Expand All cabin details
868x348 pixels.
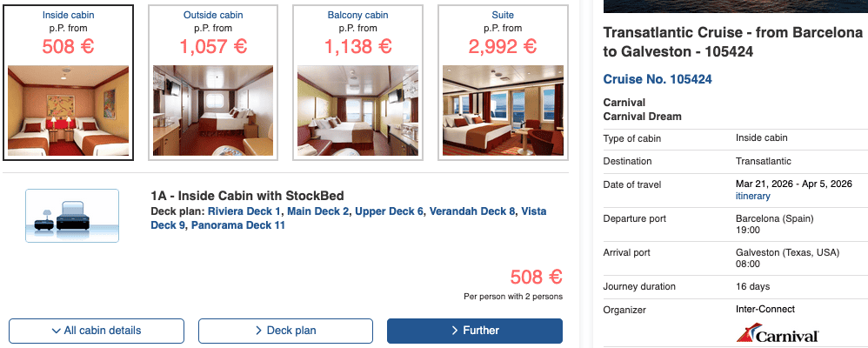97,331
